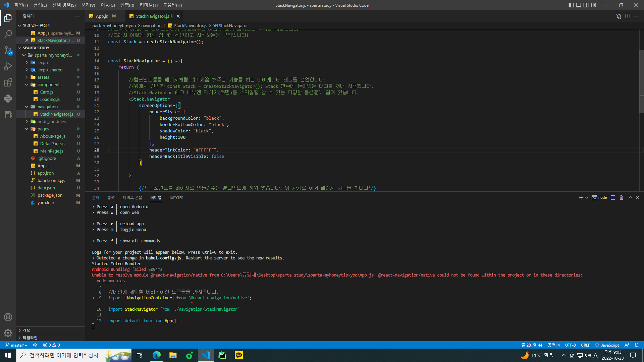Open errors and warnings count in status bar
This screenshot has height=362, width=644.
51,345
